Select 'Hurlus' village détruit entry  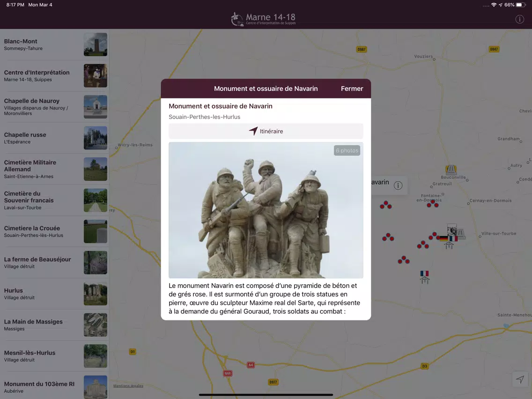pos(54,294)
